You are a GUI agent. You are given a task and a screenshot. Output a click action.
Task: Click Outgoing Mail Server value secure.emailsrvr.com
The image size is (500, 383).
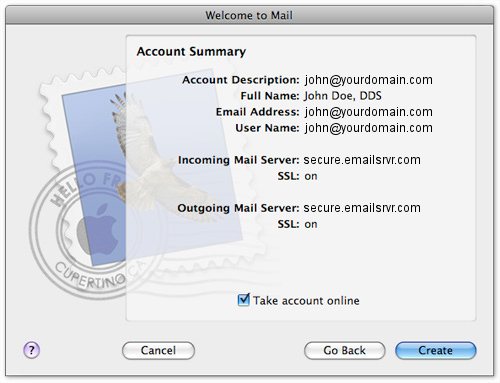pyautogui.click(x=362, y=208)
